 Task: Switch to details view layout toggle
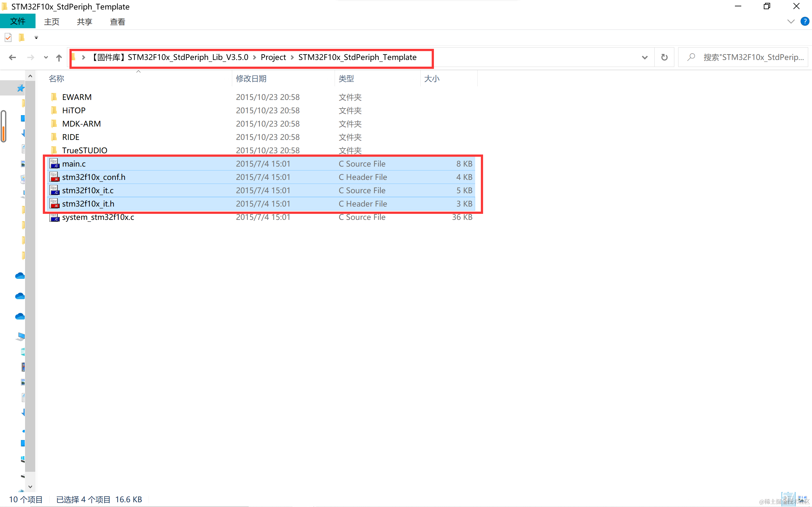788,499
